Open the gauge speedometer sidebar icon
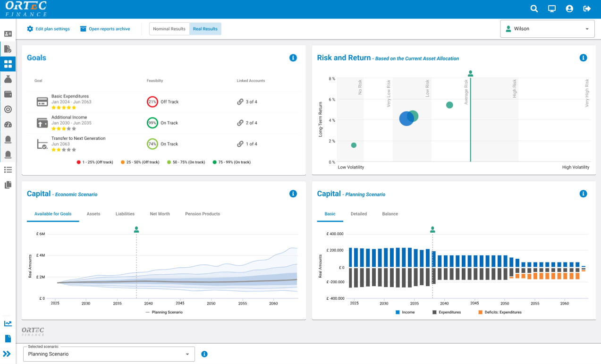The height and width of the screenshot is (364, 601). [8, 125]
